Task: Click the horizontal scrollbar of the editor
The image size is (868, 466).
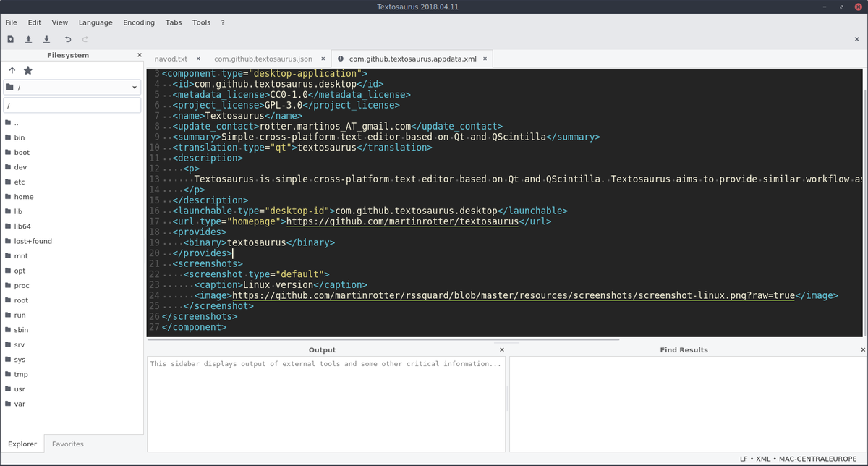Action: tap(383, 339)
